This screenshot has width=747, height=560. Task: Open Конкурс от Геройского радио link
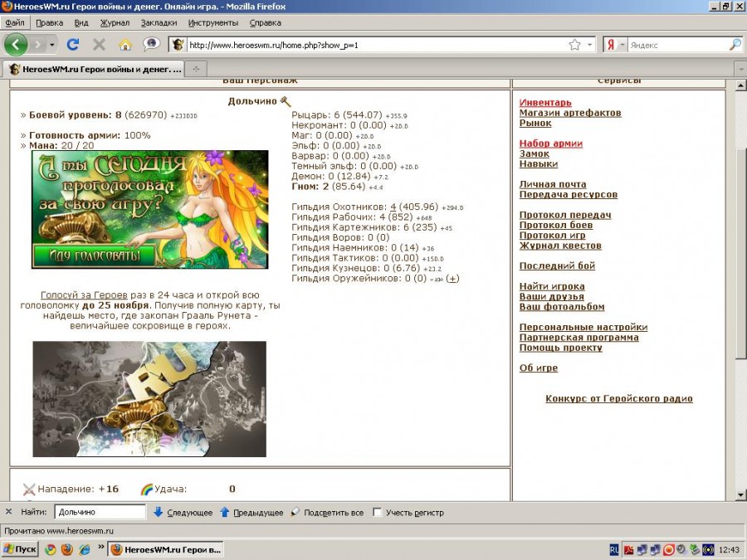[x=619, y=398]
